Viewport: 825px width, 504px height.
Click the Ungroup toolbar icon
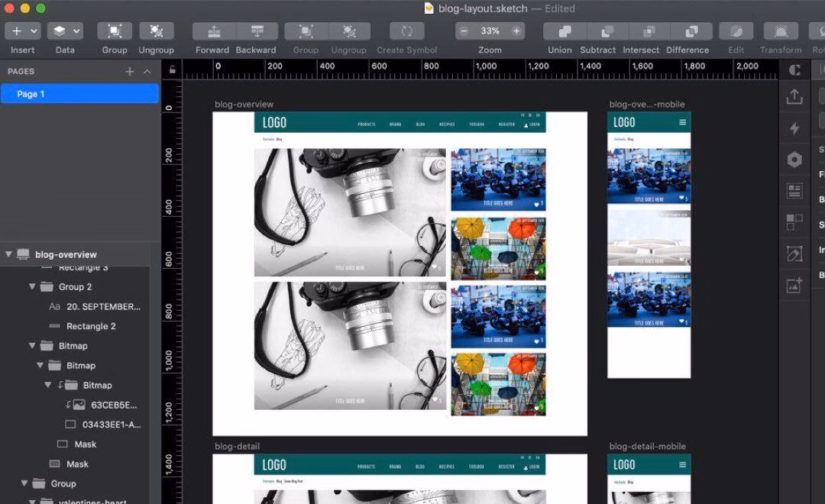coord(156,31)
